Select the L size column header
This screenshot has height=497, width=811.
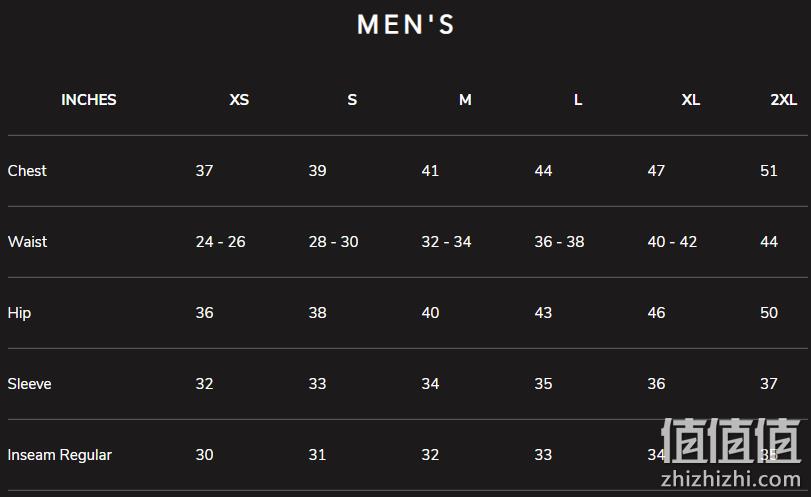pyautogui.click(x=578, y=99)
